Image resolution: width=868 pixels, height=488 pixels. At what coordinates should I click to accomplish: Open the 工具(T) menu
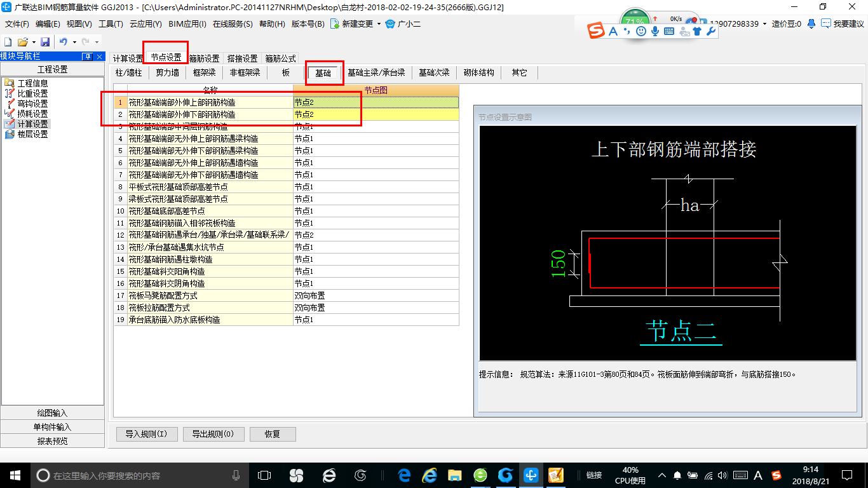(x=110, y=24)
